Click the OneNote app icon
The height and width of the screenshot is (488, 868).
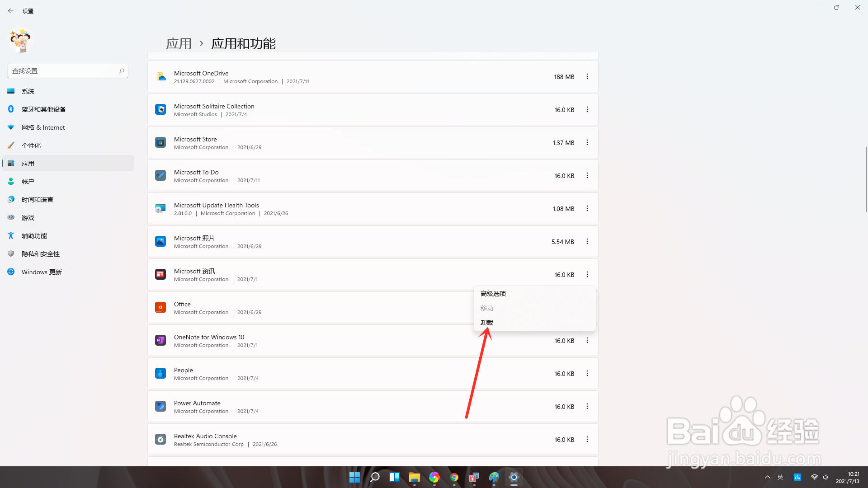(160, 340)
